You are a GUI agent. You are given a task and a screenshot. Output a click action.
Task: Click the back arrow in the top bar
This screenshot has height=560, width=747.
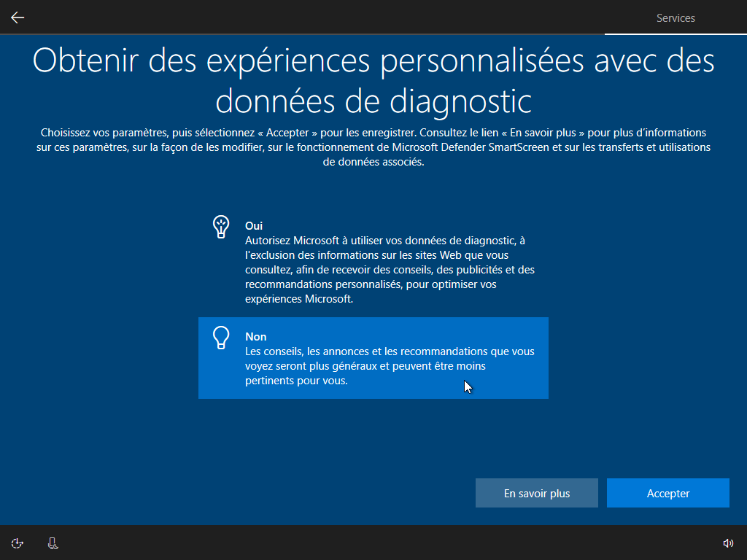click(x=18, y=17)
